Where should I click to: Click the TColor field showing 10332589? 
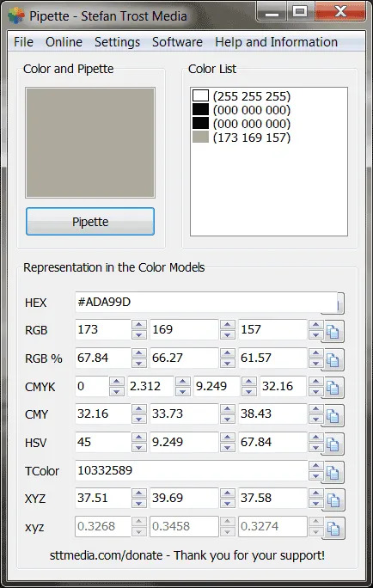coord(191,470)
